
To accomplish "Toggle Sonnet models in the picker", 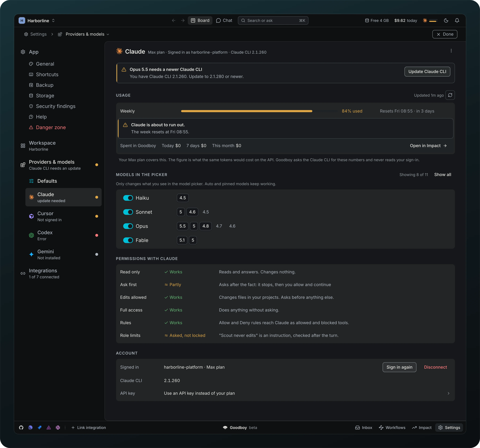I will coord(128,212).
